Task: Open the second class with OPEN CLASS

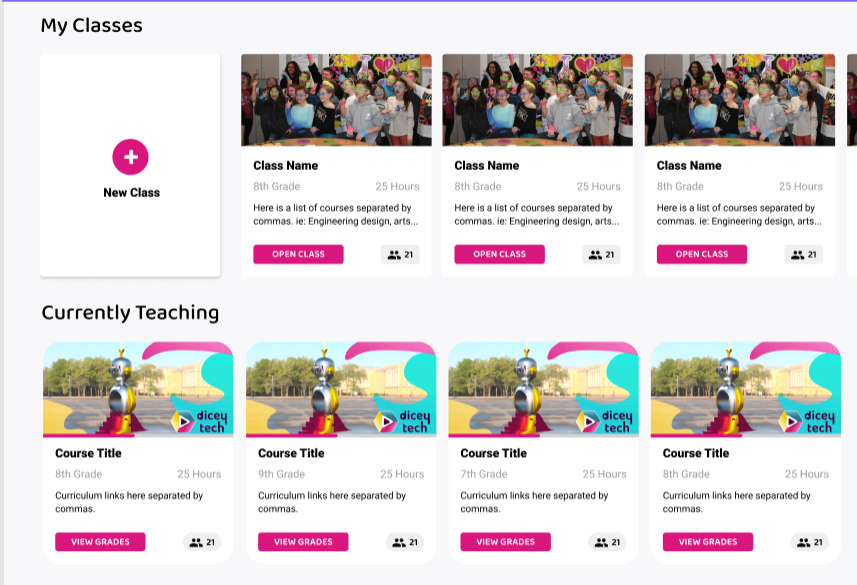Action: pyautogui.click(x=500, y=254)
